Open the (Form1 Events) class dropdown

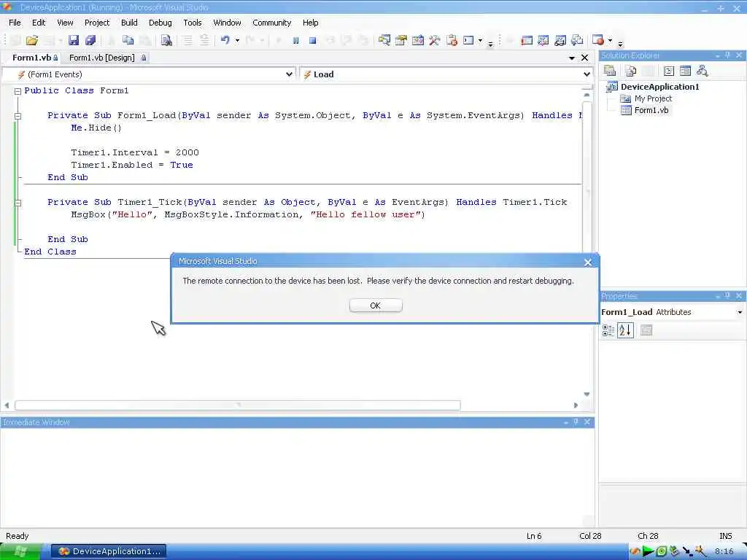[x=289, y=74]
